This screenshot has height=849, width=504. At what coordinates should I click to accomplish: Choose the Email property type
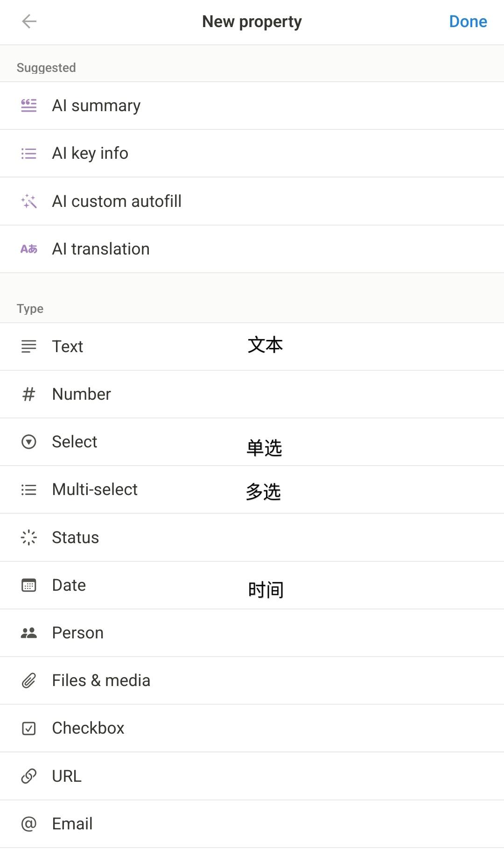[x=72, y=824]
